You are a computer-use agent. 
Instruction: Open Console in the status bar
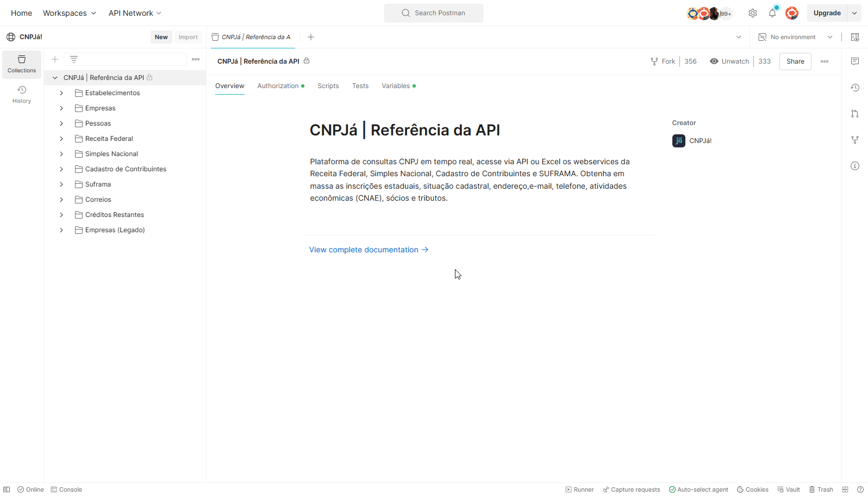pos(66,489)
